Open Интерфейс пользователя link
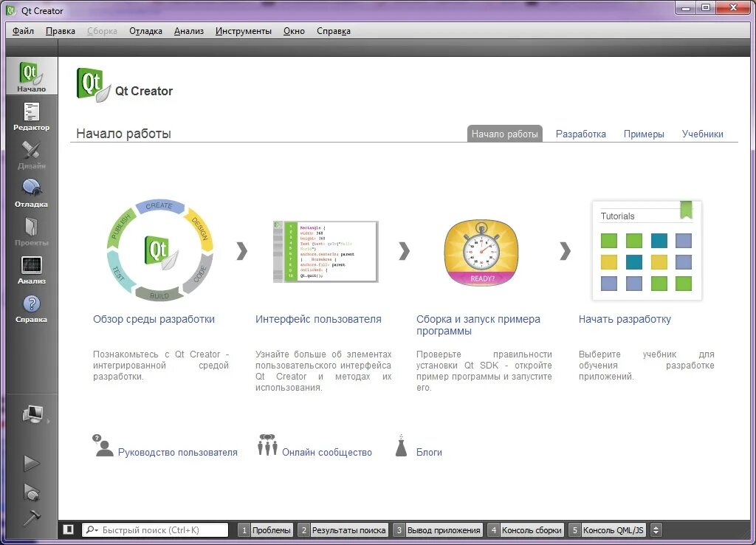Screen dimensions: 756x545 (x=318, y=319)
